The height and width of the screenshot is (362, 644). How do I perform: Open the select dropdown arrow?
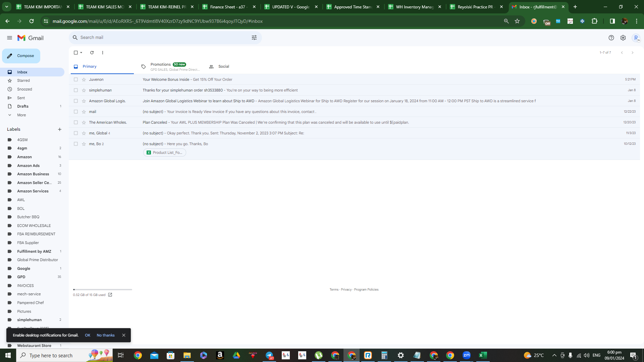81,53
